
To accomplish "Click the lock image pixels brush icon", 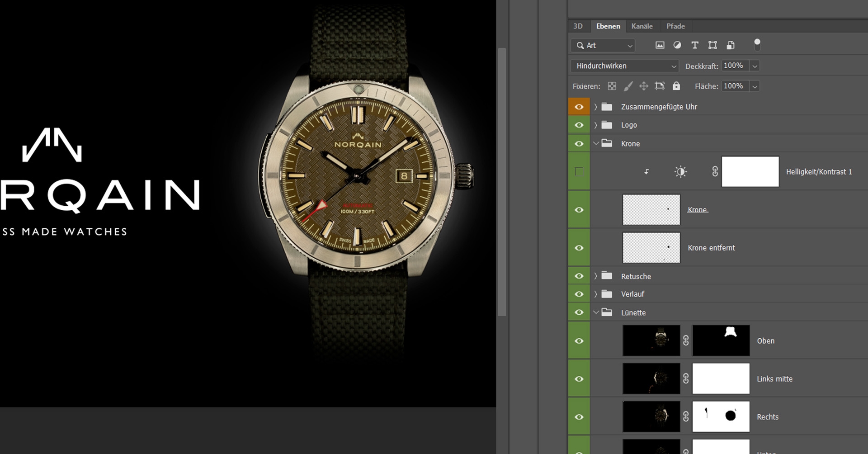I will click(628, 86).
